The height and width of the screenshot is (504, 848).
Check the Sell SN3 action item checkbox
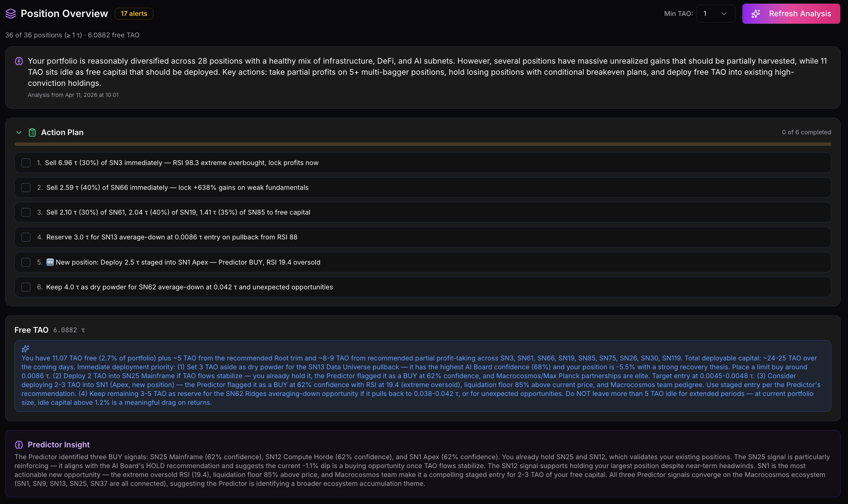click(x=26, y=163)
